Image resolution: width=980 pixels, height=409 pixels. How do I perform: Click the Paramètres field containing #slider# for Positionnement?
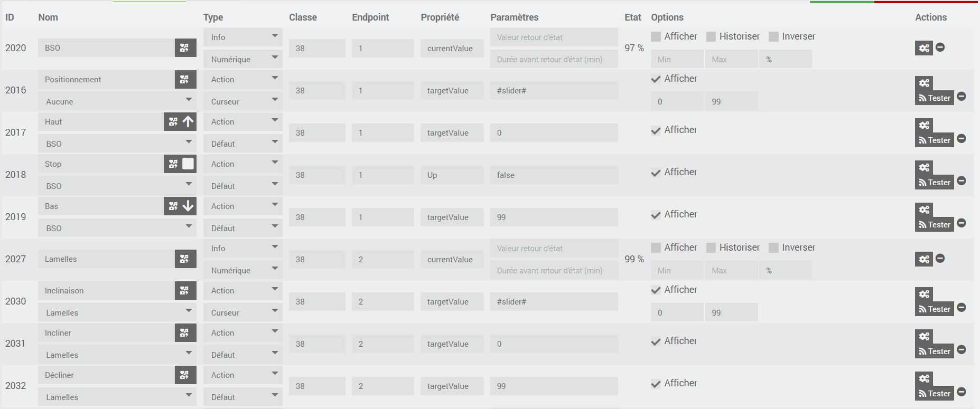[x=554, y=91]
